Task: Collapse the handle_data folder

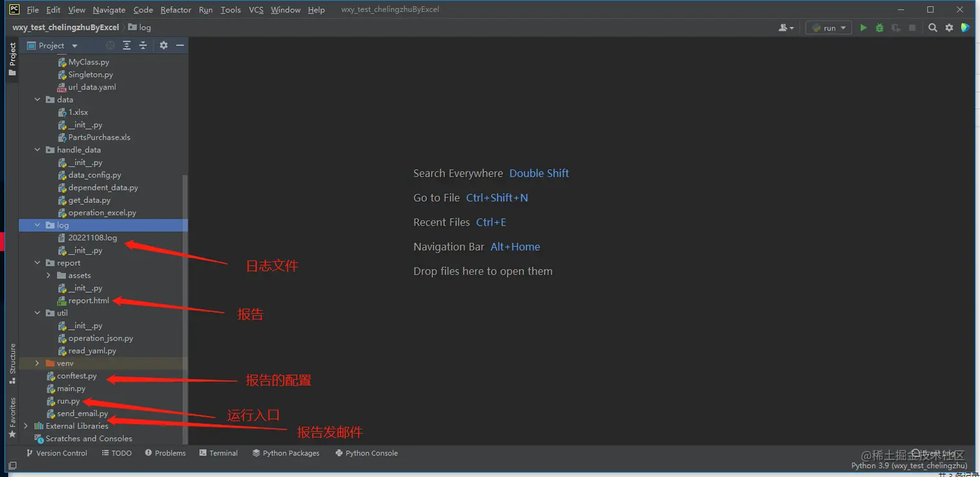Action: tap(38, 150)
